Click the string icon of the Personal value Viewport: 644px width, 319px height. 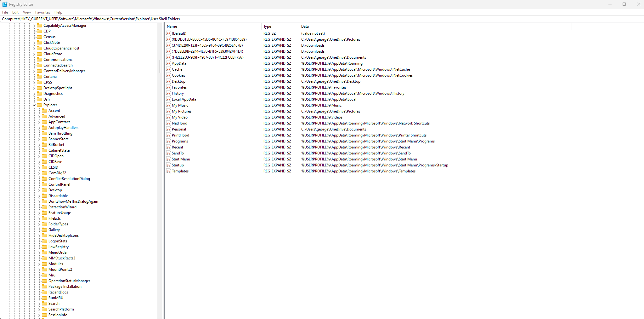[x=169, y=129]
